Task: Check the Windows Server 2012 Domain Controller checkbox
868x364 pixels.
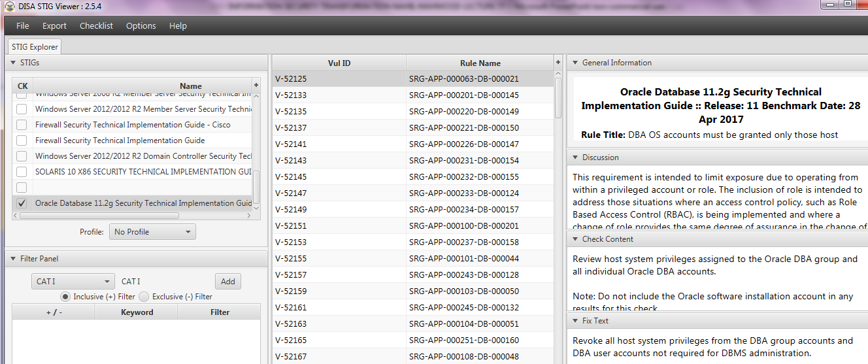Action: [22, 156]
